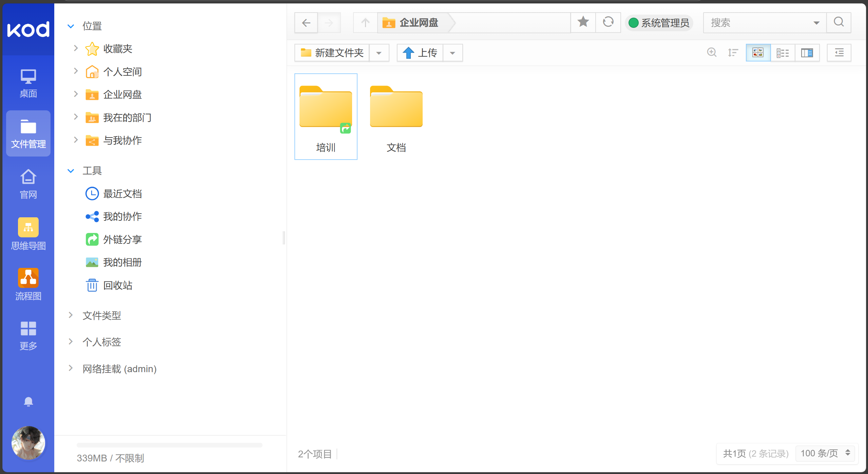Expand the 我在的部门 tree node arrow

[x=76, y=117]
